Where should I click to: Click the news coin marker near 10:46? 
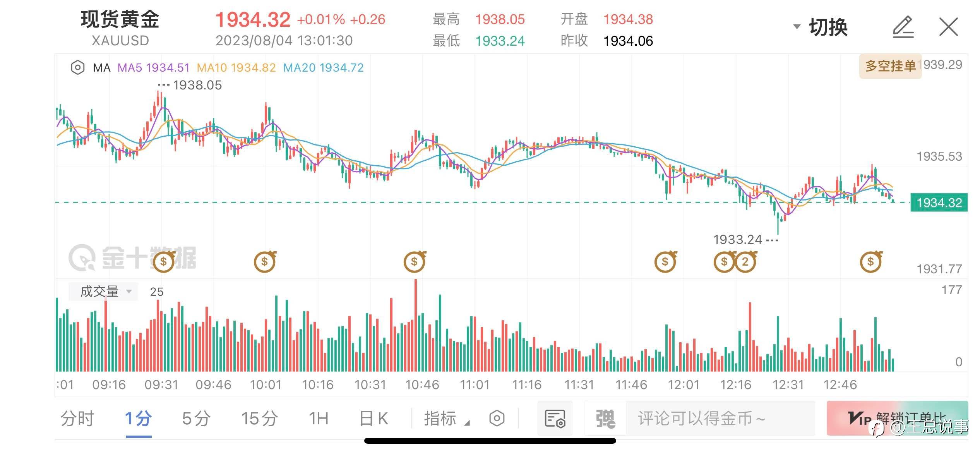click(x=414, y=262)
